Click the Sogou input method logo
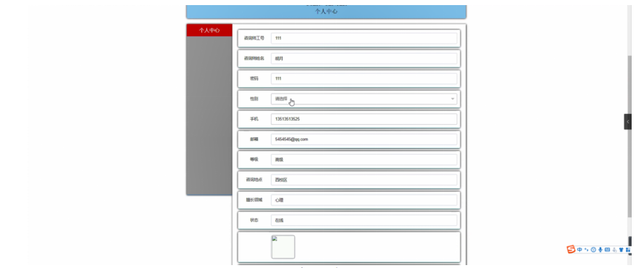Image resolution: width=644 pixels, height=268 pixels. [x=571, y=249]
